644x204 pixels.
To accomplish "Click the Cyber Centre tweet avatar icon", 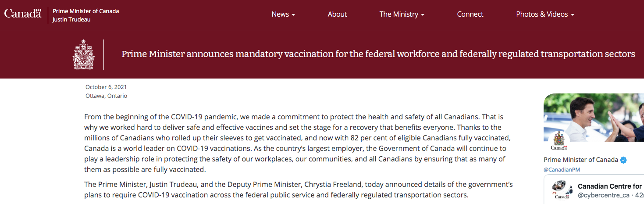I will click(562, 190).
